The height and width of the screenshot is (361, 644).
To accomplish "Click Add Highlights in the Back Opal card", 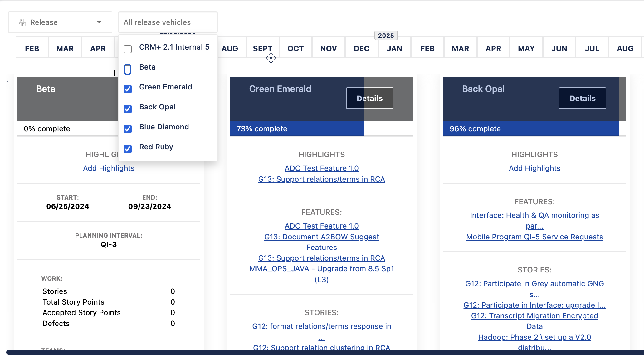I will tap(534, 168).
